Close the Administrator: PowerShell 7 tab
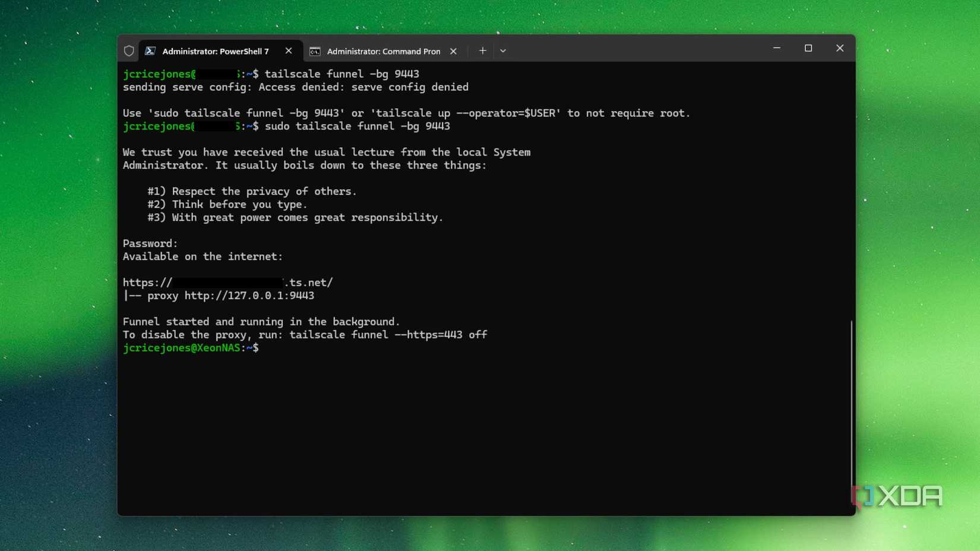980x551 pixels. [x=289, y=50]
